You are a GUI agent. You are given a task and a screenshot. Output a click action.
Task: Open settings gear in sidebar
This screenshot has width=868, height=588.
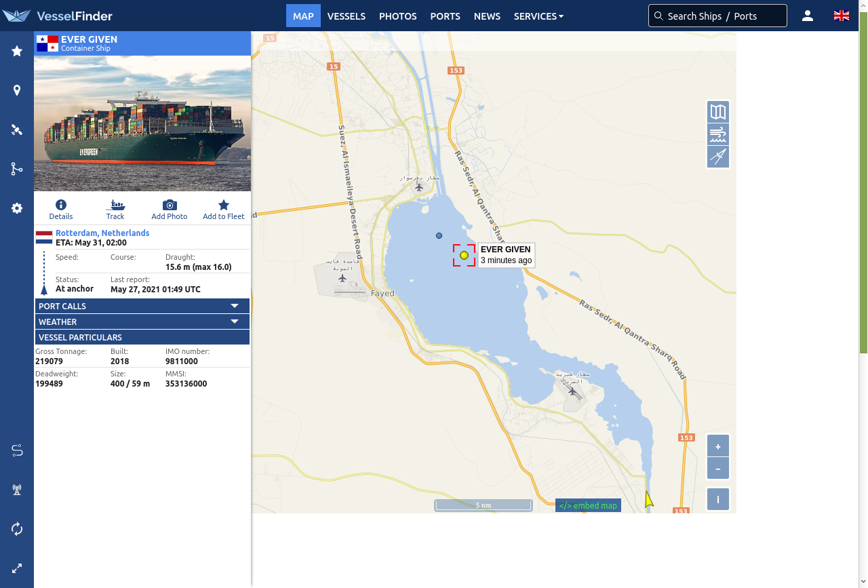coord(17,208)
